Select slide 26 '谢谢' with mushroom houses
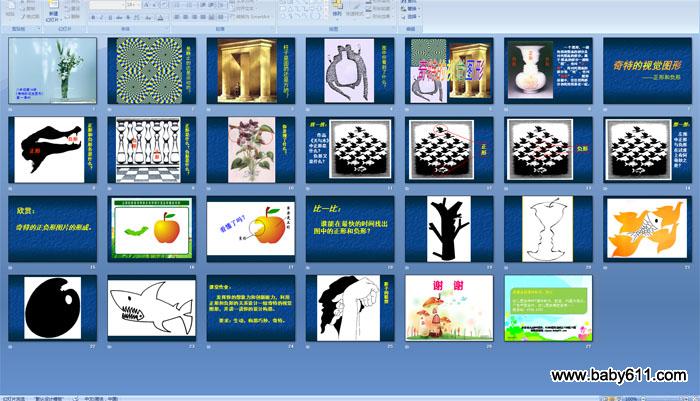Viewport: 700px width, 401px height. [449, 308]
